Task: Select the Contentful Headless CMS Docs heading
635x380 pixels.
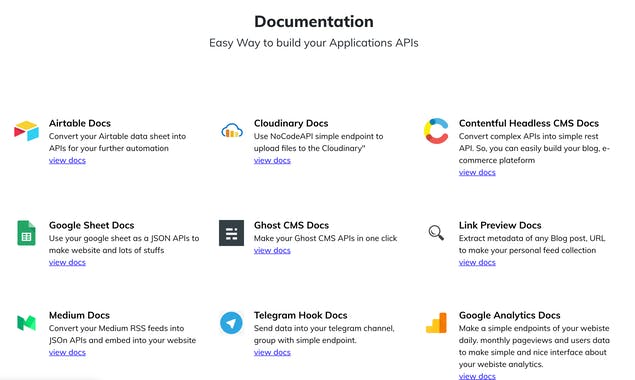Action: click(x=528, y=123)
